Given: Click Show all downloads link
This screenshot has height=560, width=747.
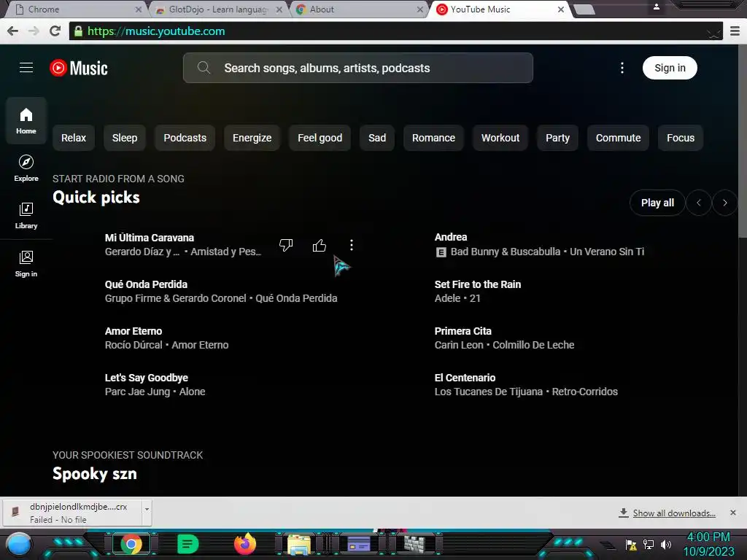Looking at the screenshot, I should coord(673,513).
